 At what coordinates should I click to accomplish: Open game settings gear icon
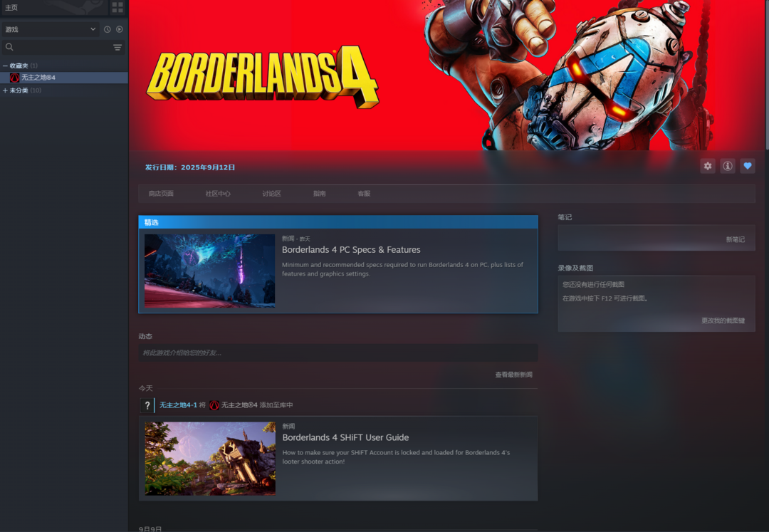[708, 166]
